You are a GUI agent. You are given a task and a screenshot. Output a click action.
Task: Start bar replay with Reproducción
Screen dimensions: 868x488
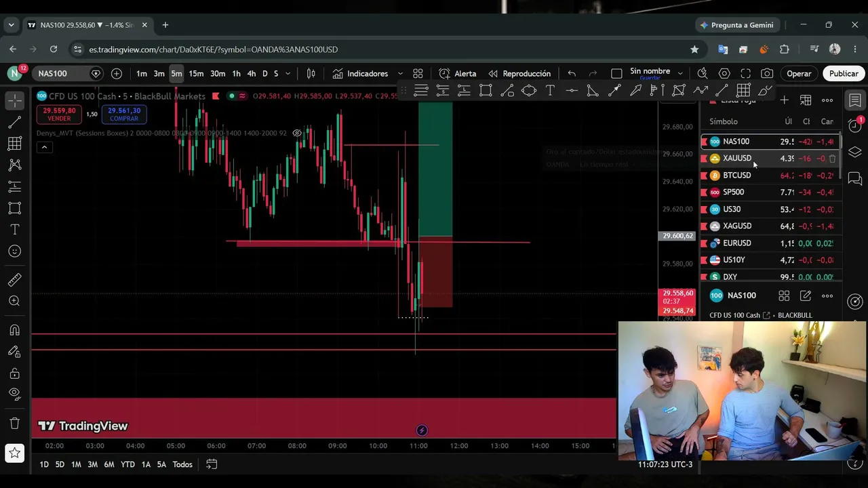click(519, 73)
